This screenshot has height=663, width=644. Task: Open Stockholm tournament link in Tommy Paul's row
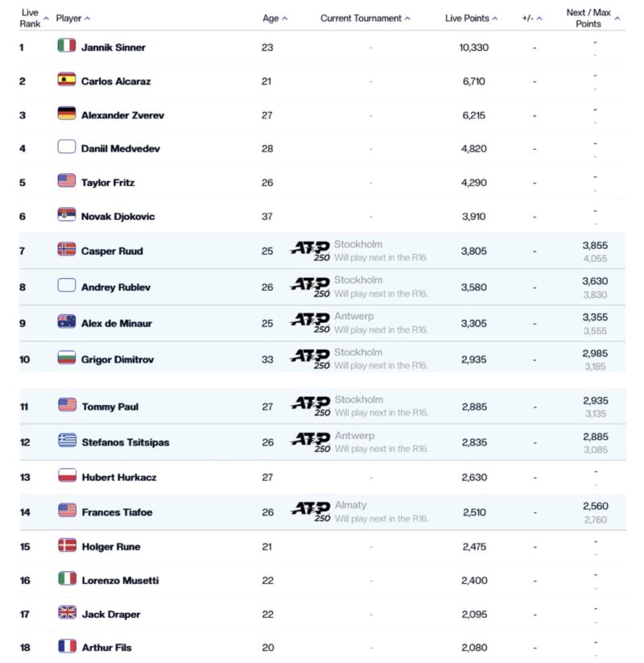tap(359, 400)
